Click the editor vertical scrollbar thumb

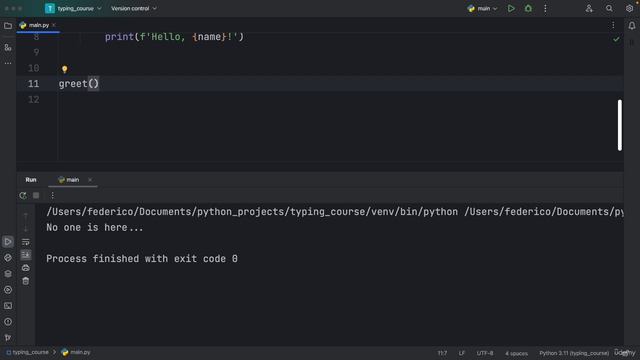pos(620,125)
